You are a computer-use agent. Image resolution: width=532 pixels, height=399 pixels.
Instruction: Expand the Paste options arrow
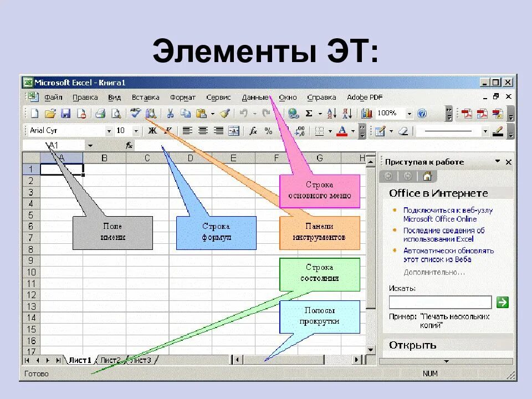(x=213, y=114)
